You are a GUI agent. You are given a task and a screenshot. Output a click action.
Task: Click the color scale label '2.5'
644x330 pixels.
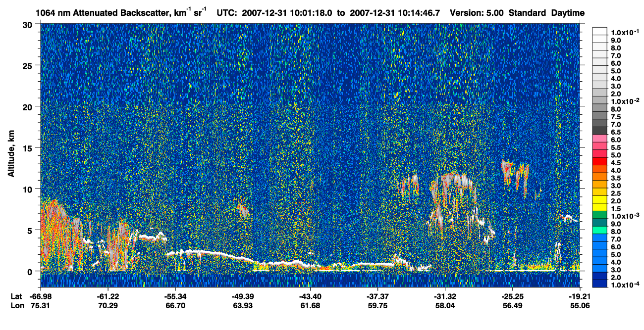(x=616, y=193)
